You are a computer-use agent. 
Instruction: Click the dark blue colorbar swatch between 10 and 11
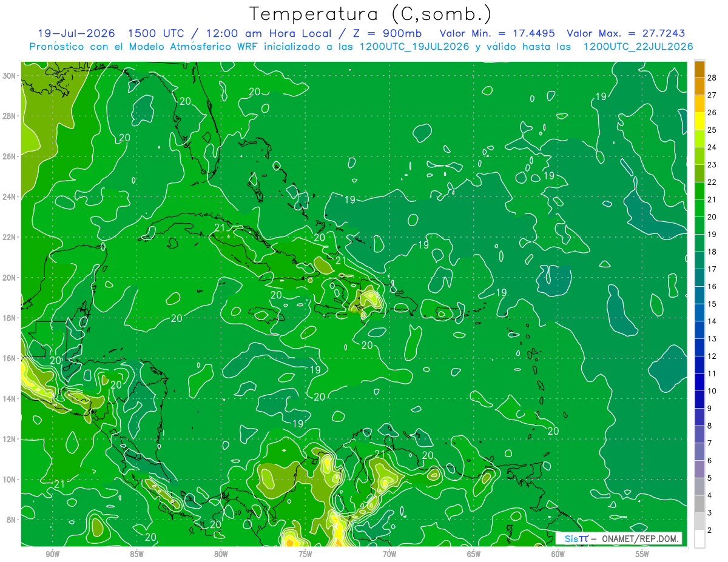699,383
